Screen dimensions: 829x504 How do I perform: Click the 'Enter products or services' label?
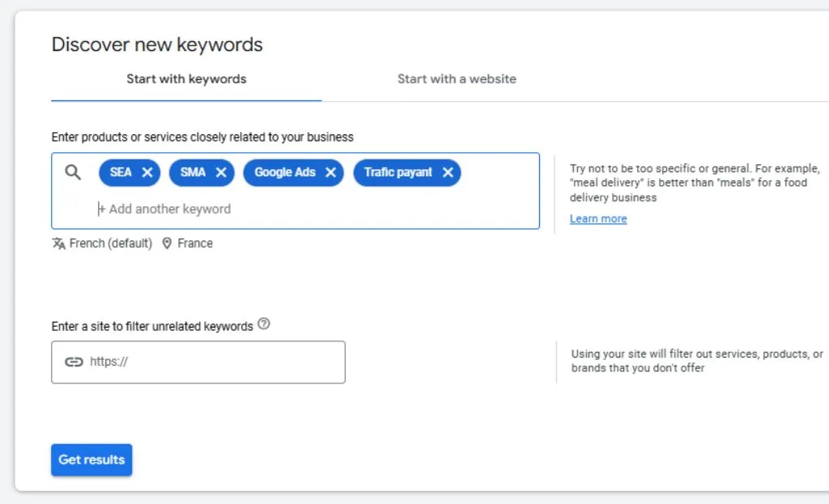click(x=202, y=138)
